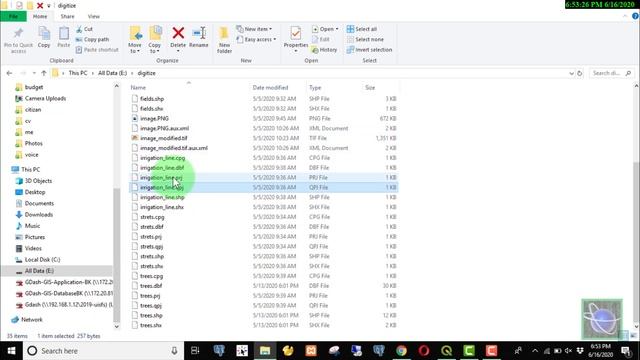Click All Data (E:) in address path
Image resolution: width=640 pixels, height=360 pixels.
112,73
